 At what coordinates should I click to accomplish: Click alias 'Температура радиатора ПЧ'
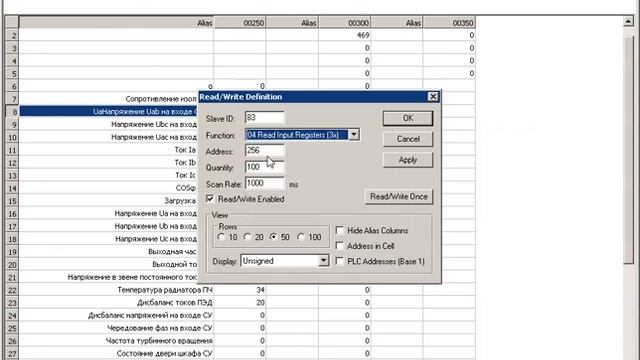click(165, 290)
